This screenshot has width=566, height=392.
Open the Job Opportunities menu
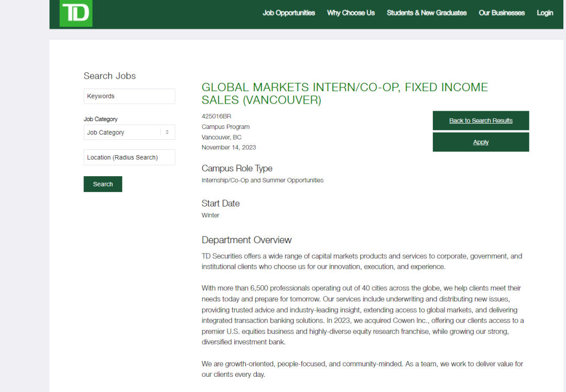(x=289, y=13)
